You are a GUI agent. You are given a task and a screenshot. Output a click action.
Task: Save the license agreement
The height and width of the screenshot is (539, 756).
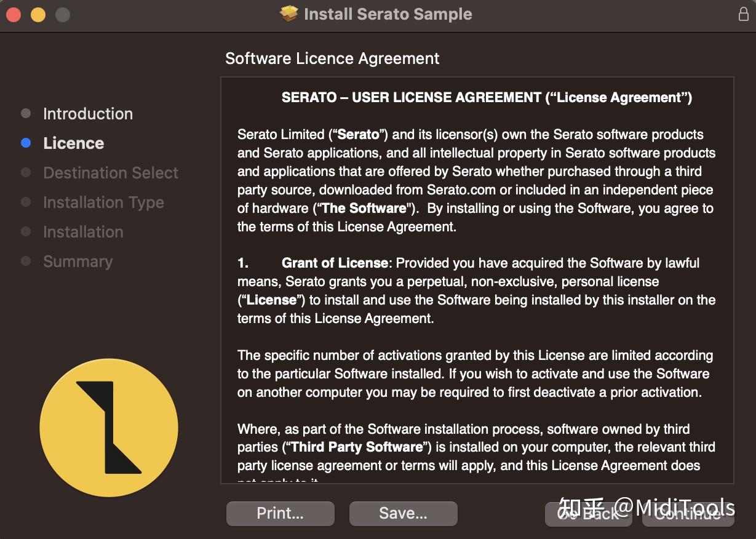coord(403,513)
